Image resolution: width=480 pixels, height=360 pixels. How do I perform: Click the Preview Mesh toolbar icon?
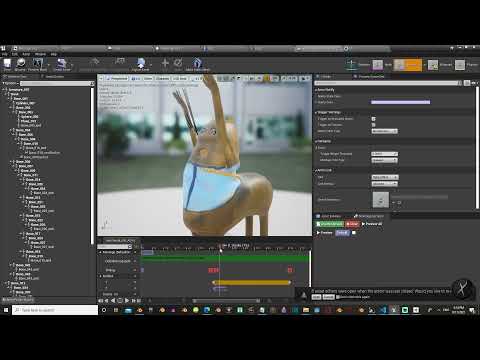pos(37,64)
